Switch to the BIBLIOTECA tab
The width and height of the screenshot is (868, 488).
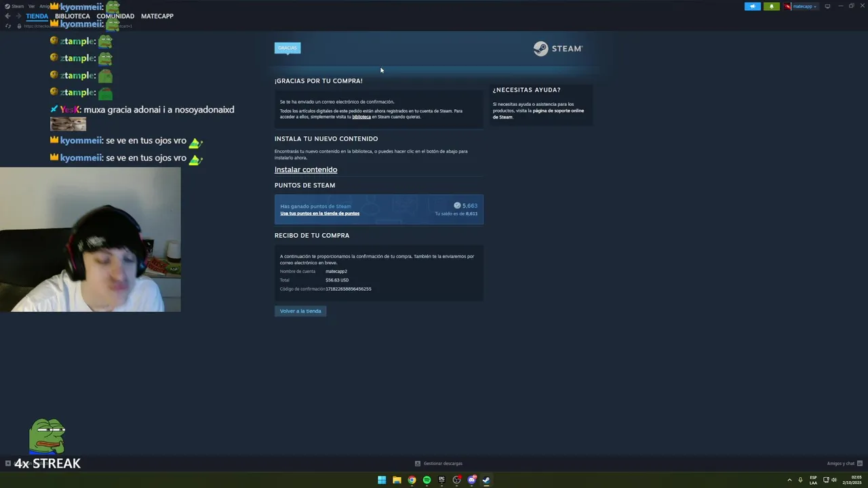[73, 16]
